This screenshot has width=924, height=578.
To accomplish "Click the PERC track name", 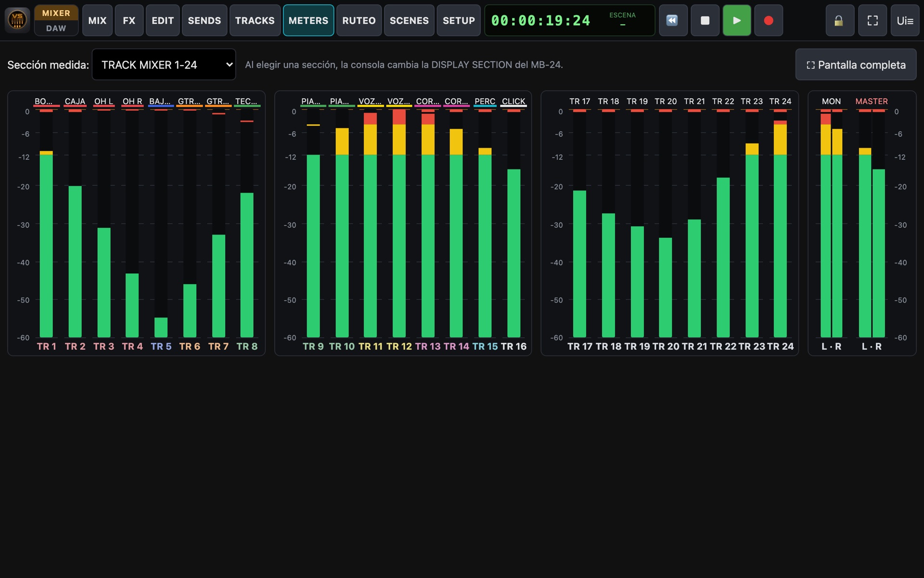I will 485,101.
